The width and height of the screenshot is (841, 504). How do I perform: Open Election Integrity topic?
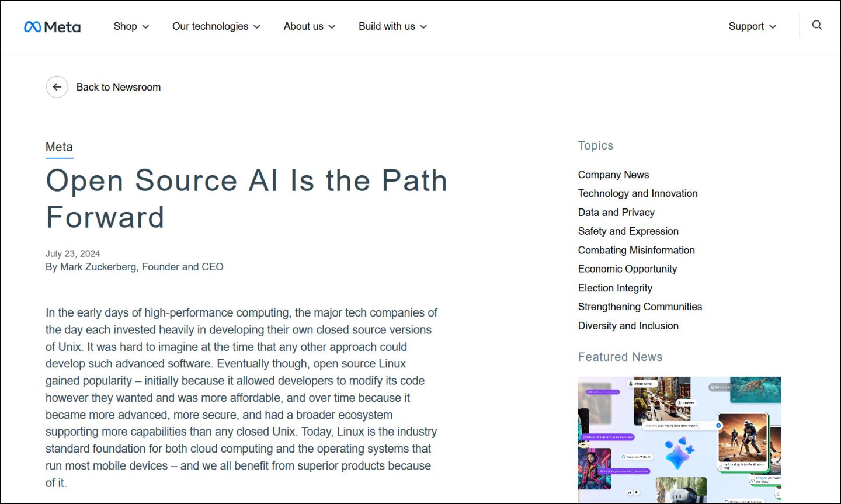615,288
